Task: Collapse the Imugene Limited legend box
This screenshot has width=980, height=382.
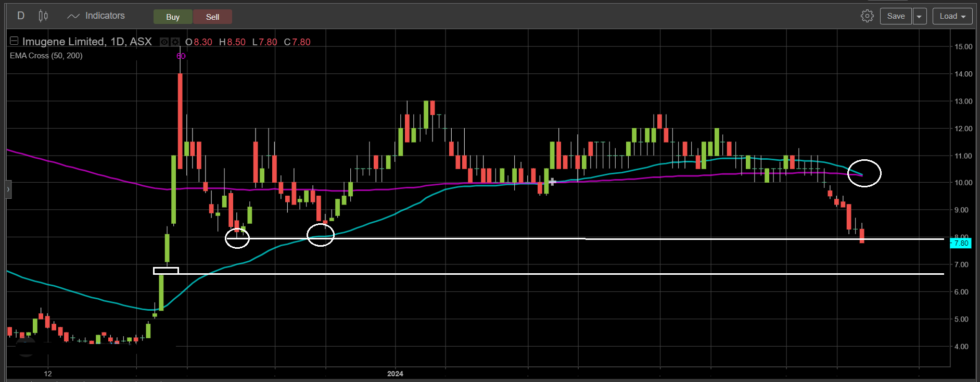Action: (14, 41)
